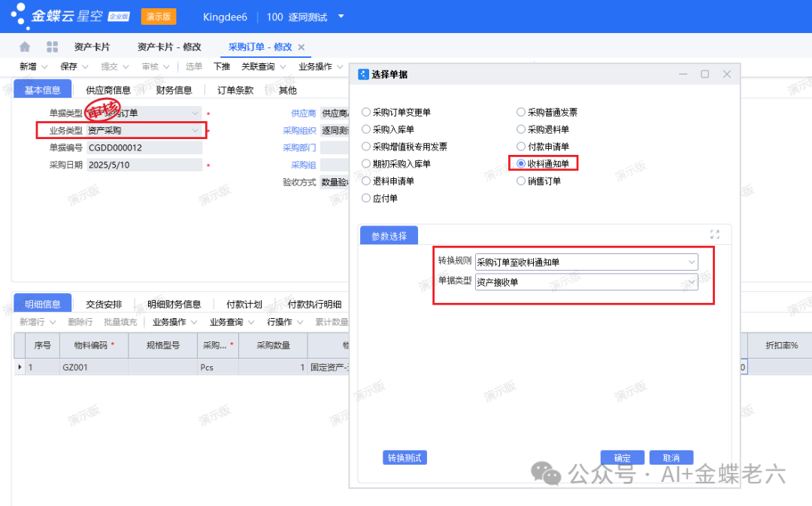The height and width of the screenshot is (506, 812).
Task: Select the 付款申请单 radio button
Action: click(521, 147)
